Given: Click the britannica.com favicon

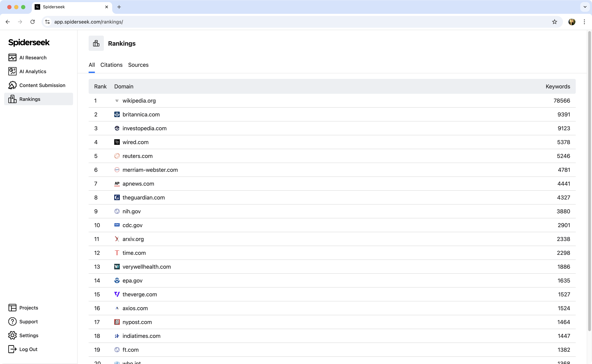Looking at the screenshot, I should [x=117, y=114].
